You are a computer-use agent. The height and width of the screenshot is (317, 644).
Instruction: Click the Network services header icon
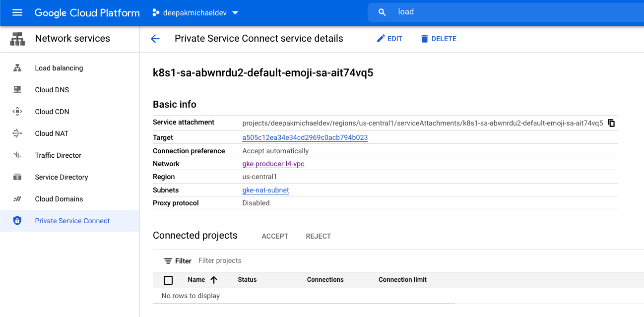coord(17,39)
